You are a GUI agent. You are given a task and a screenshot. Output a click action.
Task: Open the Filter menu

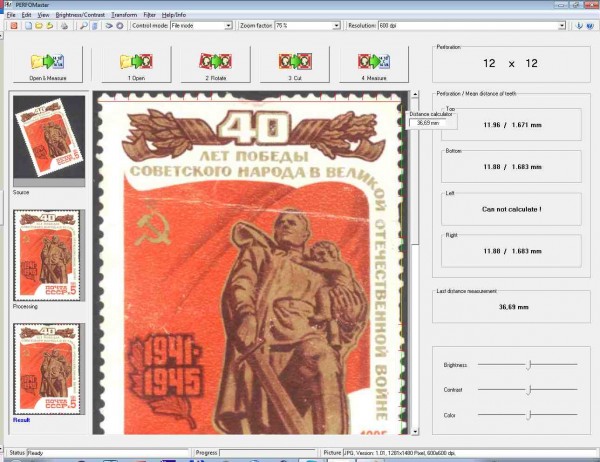(x=150, y=15)
